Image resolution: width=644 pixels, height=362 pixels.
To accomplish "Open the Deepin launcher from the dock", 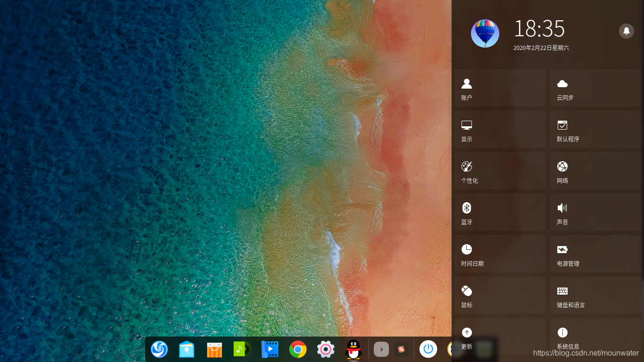I will pos(159,349).
